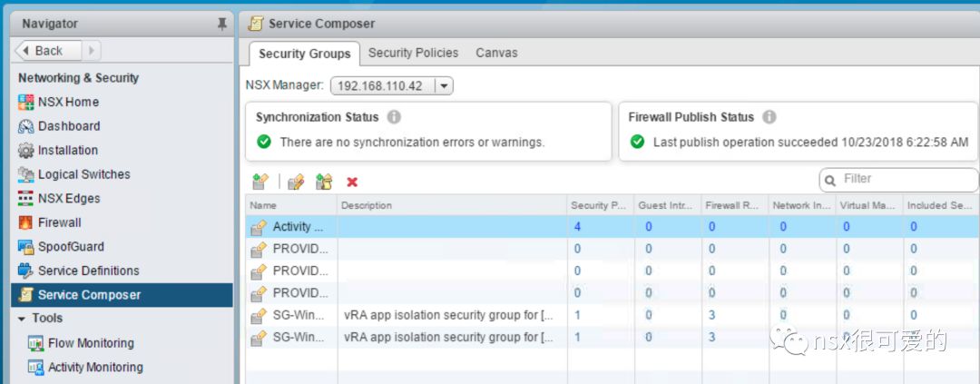
Task: Sort by the Name column
Action: (291, 205)
